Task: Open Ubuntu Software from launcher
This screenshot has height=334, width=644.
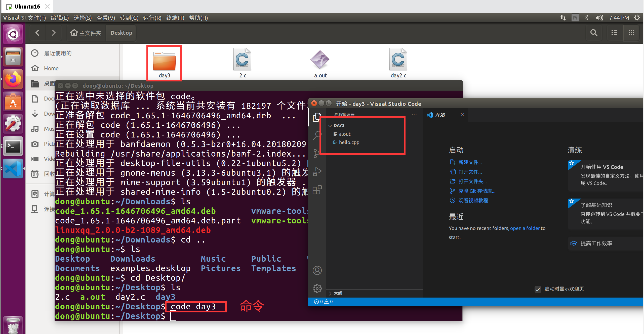Action: [x=13, y=102]
